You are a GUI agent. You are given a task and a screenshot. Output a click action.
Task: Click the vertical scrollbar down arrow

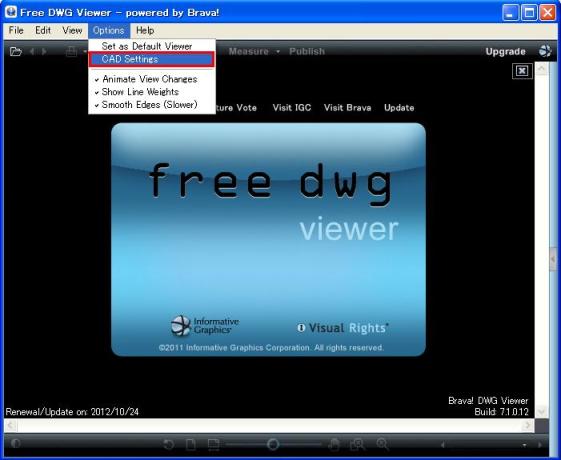click(x=541, y=412)
